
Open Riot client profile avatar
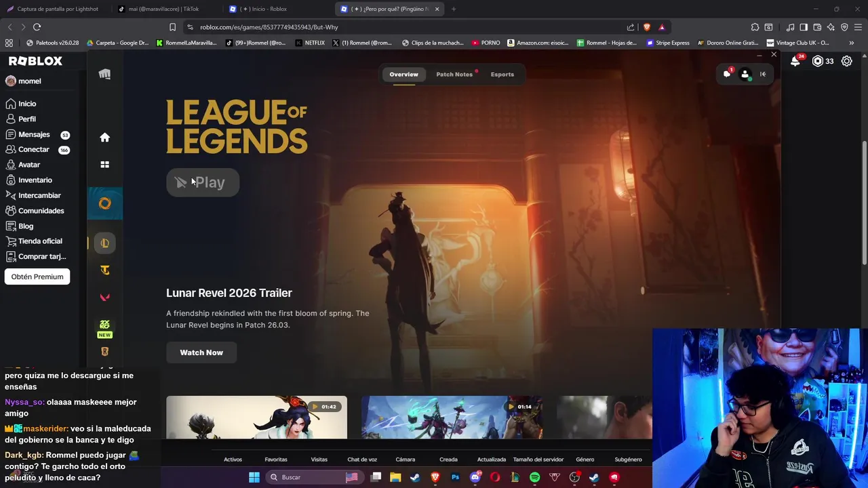point(745,75)
